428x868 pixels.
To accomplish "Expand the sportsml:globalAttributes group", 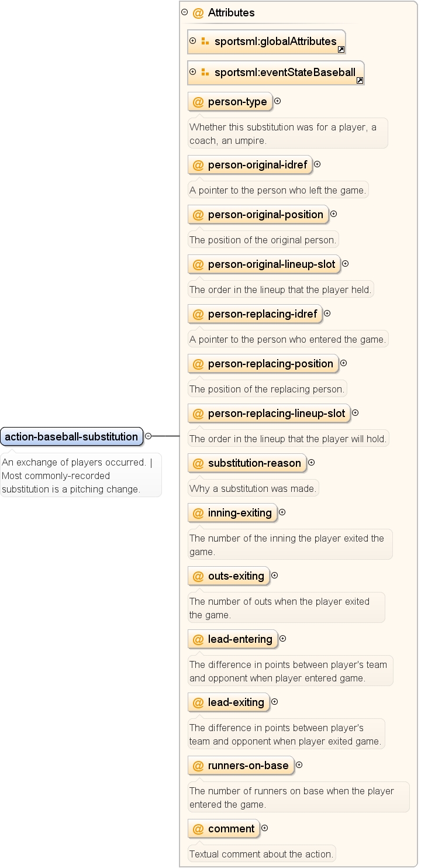I will coord(193,41).
